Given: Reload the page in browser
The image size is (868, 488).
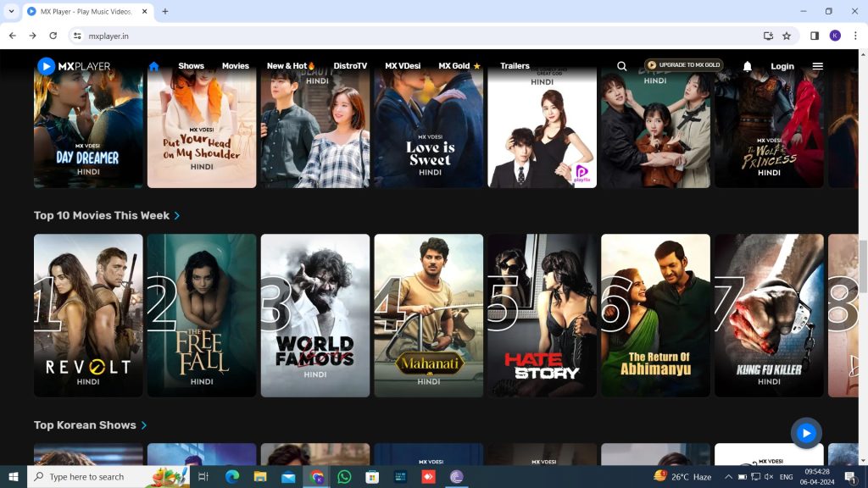Looking at the screenshot, I should point(53,36).
